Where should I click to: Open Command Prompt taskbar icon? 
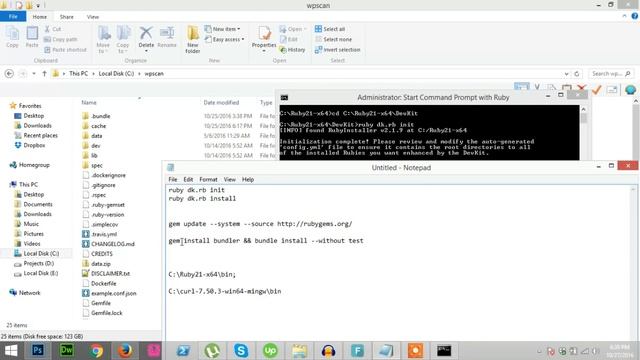444,351
